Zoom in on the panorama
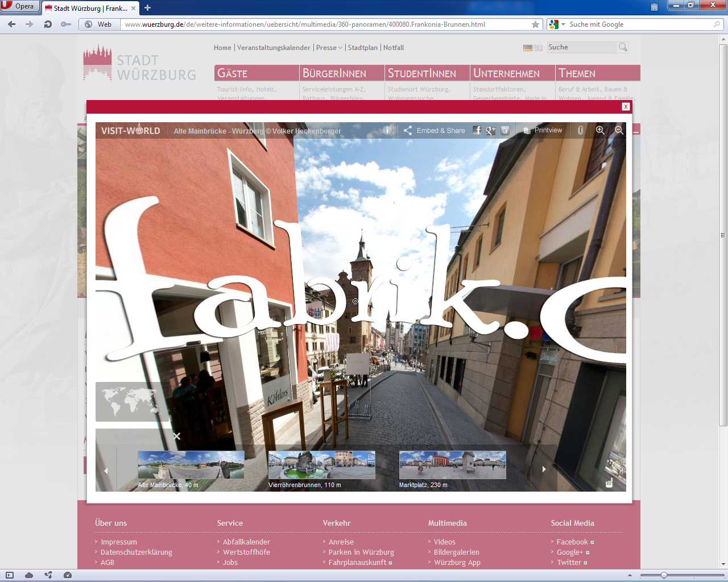 point(600,130)
